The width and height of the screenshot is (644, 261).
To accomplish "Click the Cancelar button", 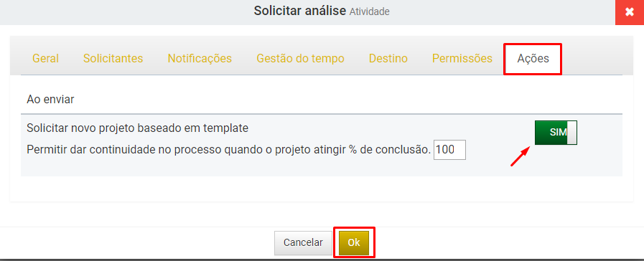I will [x=303, y=242].
